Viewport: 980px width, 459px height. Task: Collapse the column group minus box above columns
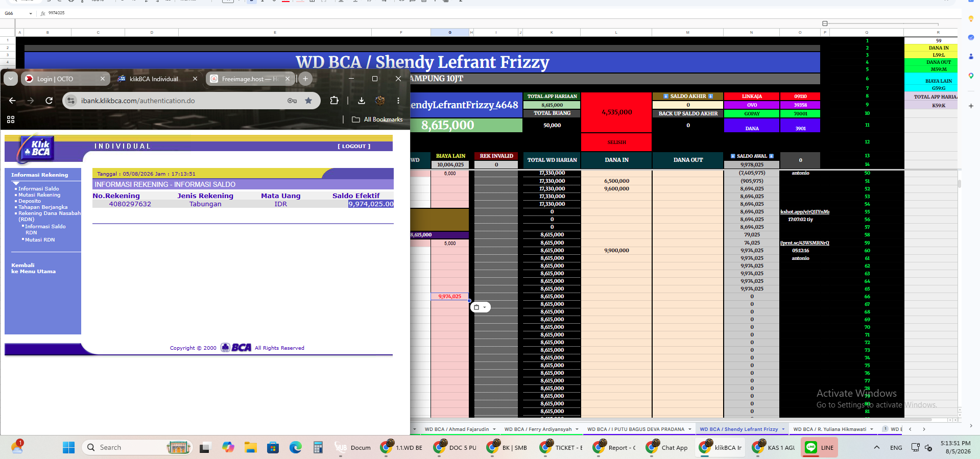point(825,23)
